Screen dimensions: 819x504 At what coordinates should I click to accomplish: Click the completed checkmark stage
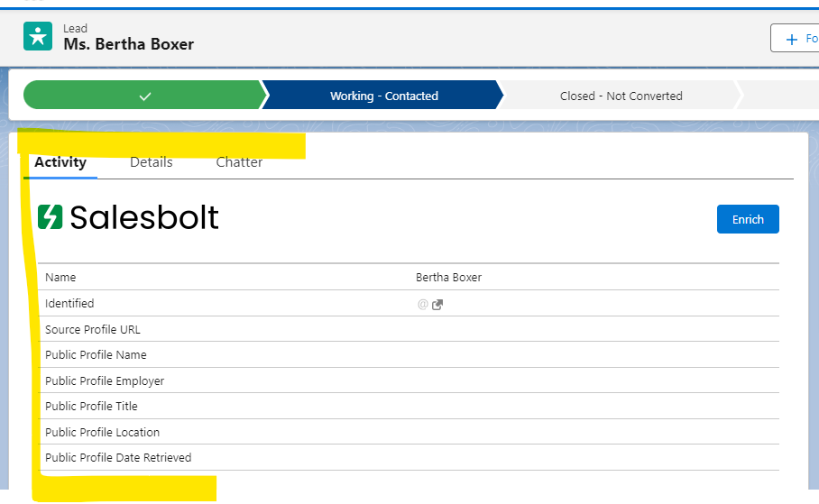[x=145, y=95]
